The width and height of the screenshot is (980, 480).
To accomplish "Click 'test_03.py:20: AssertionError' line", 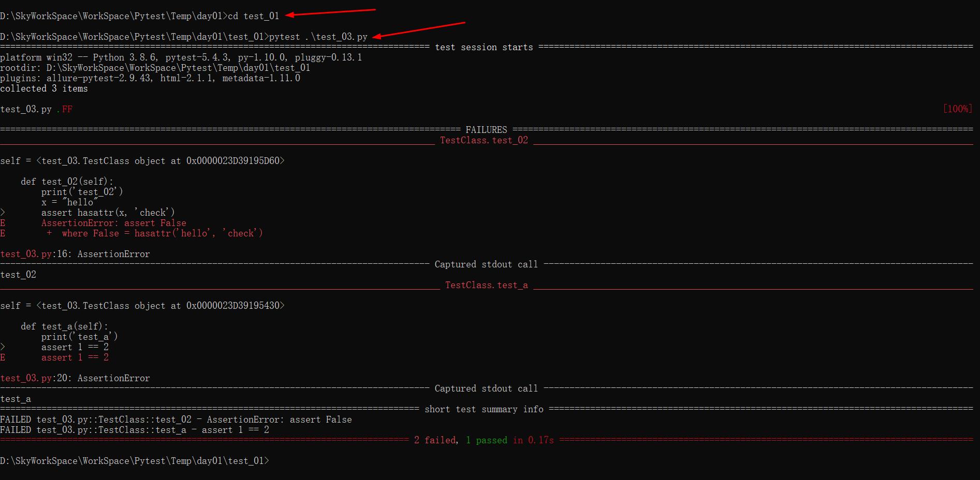I will [75, 378].
